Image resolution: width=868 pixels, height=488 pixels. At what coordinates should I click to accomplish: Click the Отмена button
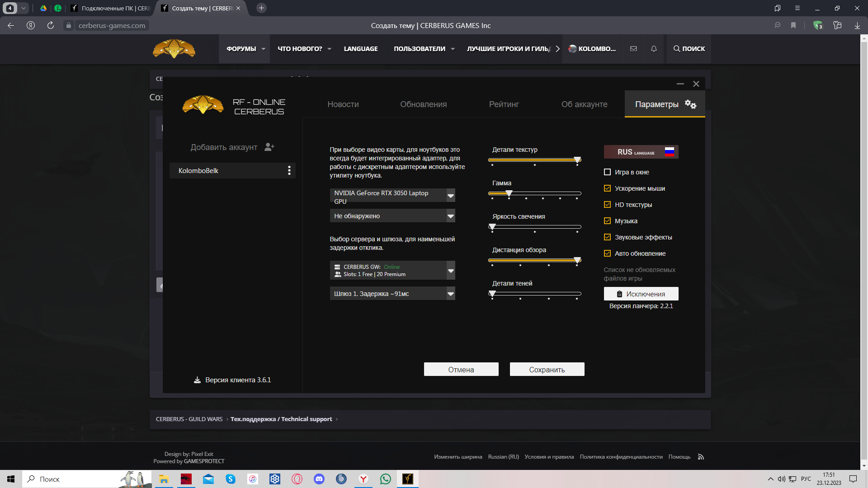pyautogui.click(x=461, y=369)
